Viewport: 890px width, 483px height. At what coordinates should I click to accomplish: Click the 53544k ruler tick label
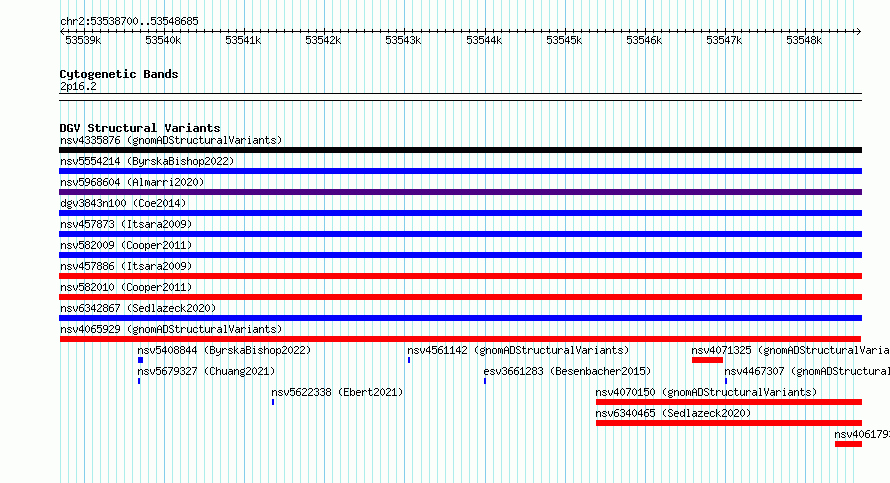click(484, 40)
